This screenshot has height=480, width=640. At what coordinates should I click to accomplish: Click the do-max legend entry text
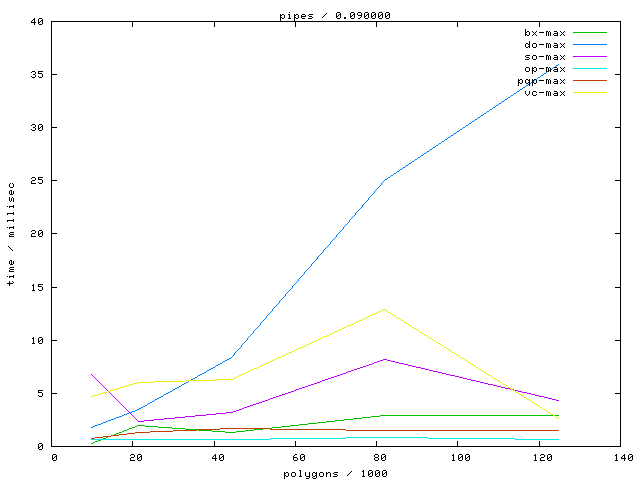tap(545, 45)
